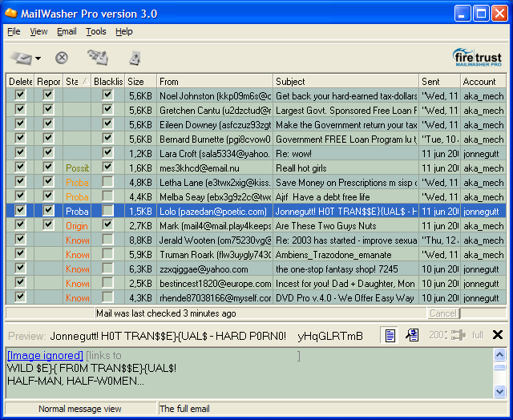
Task: Click the check mail envelope toolbar icon
Action: (22, 59)
